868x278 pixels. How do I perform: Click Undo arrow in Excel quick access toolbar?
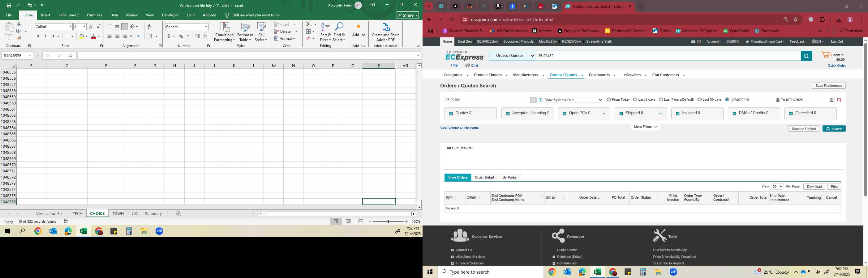coord(30,5)
